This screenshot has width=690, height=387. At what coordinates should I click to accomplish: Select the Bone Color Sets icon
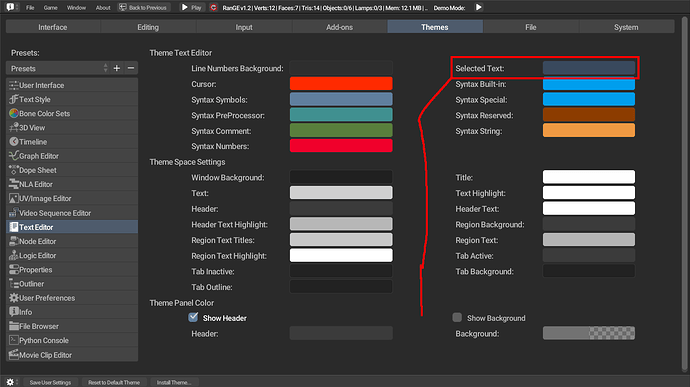tap(14, 113)
